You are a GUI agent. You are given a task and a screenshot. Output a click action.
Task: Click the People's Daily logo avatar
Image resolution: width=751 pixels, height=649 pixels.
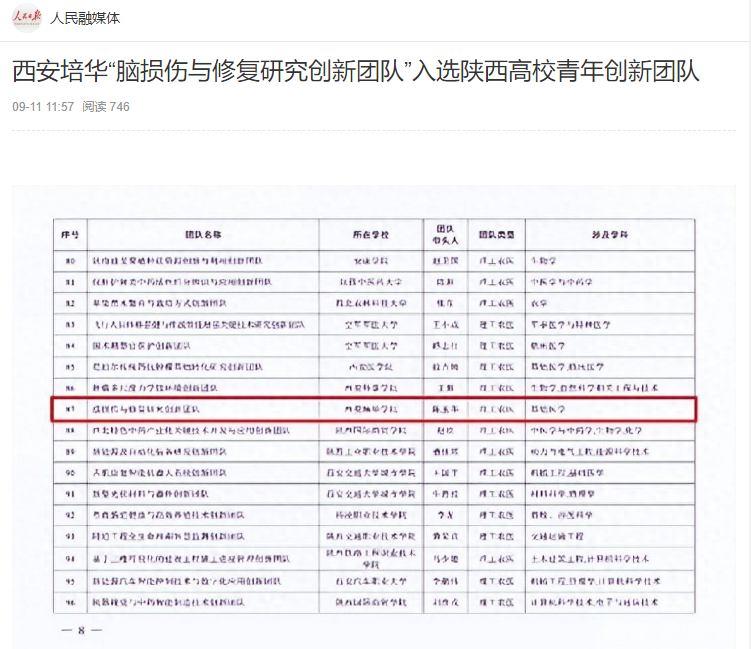27,18
